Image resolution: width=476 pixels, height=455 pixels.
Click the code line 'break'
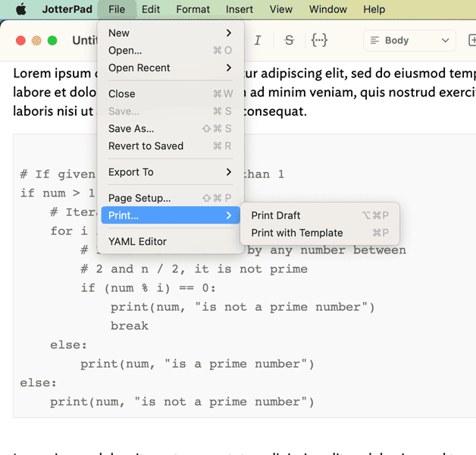coord(130,326)
